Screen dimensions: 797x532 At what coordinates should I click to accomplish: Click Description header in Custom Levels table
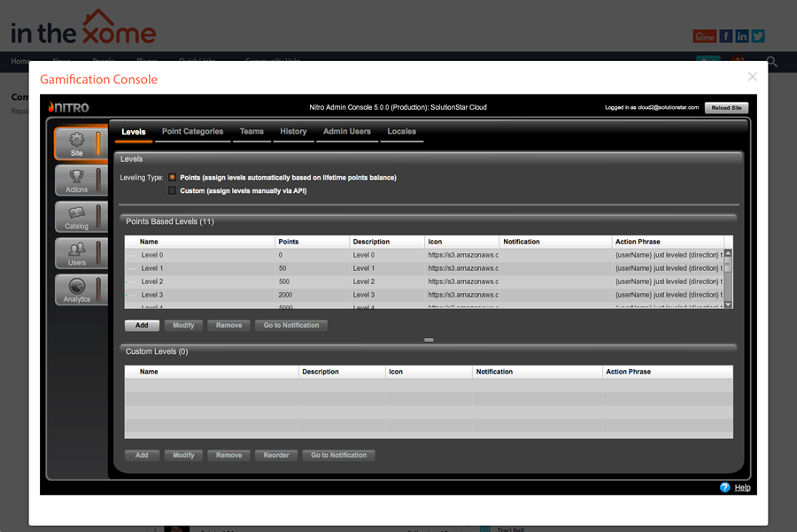point(342,372)
